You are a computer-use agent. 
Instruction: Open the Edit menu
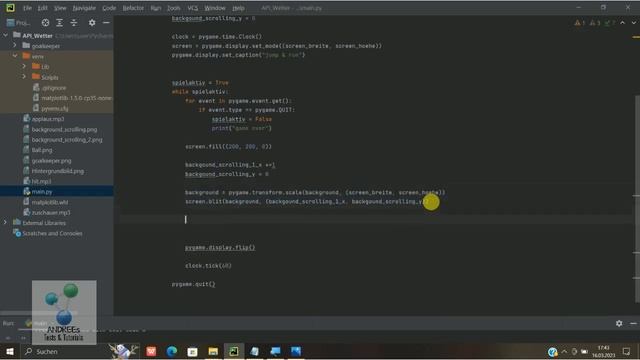point(42,8)
